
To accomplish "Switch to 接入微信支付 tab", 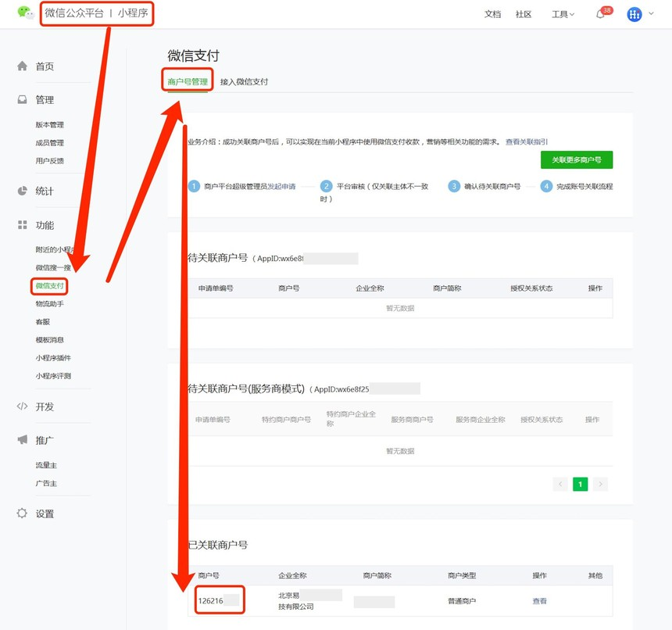I will [x=244, y=81].
